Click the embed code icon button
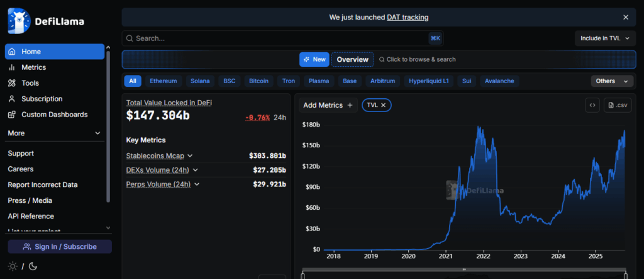This screenshot has width=644, height=279. (x=592, y=105)
